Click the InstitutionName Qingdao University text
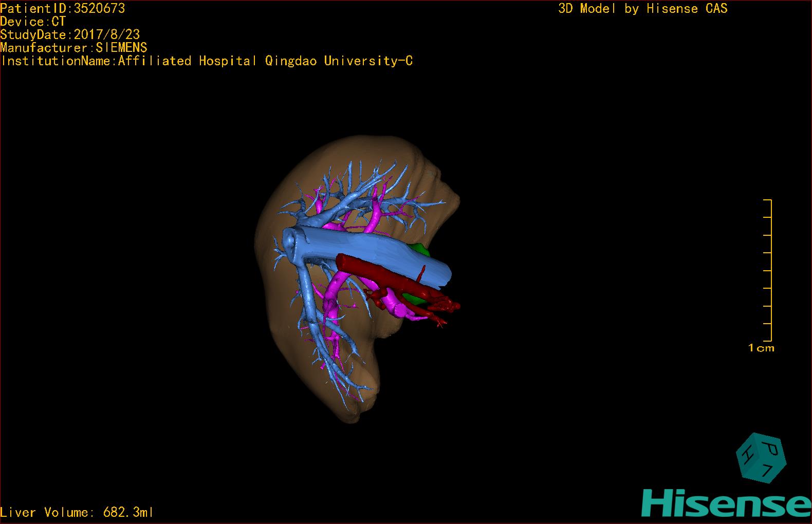The width and height of the screenshot is (812, 524). coord(207,61)
